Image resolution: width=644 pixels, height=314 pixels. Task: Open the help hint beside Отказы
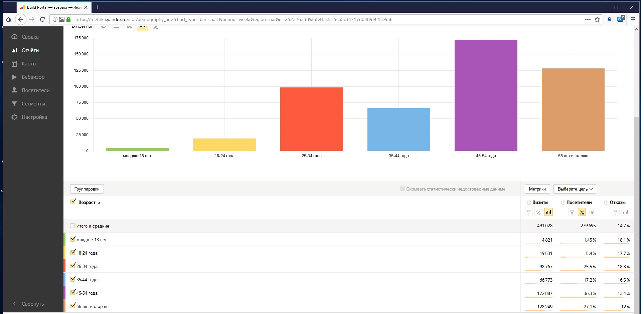click(606, 203)
